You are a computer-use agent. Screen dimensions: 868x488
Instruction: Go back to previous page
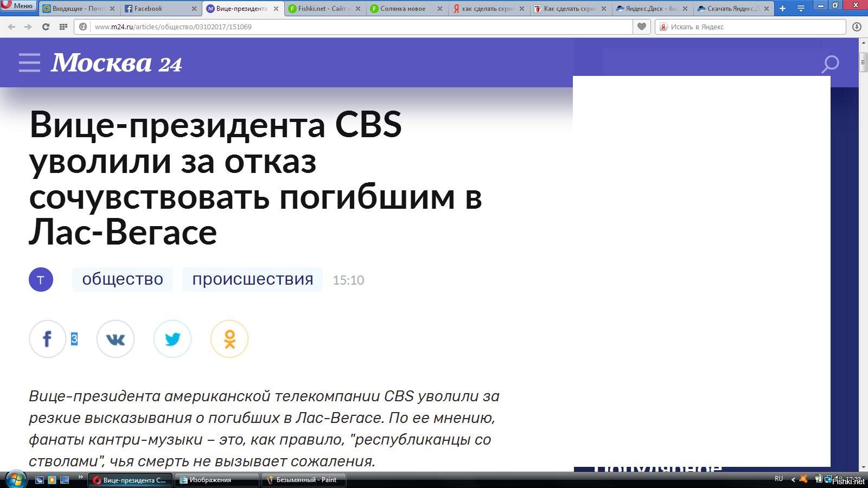click(x=11, y=27)
